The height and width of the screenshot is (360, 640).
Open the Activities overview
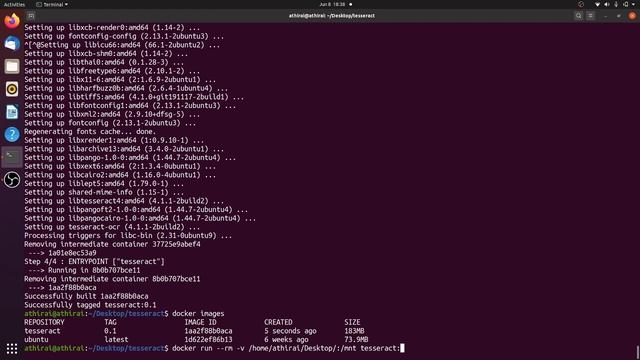[x=14, y=4]
